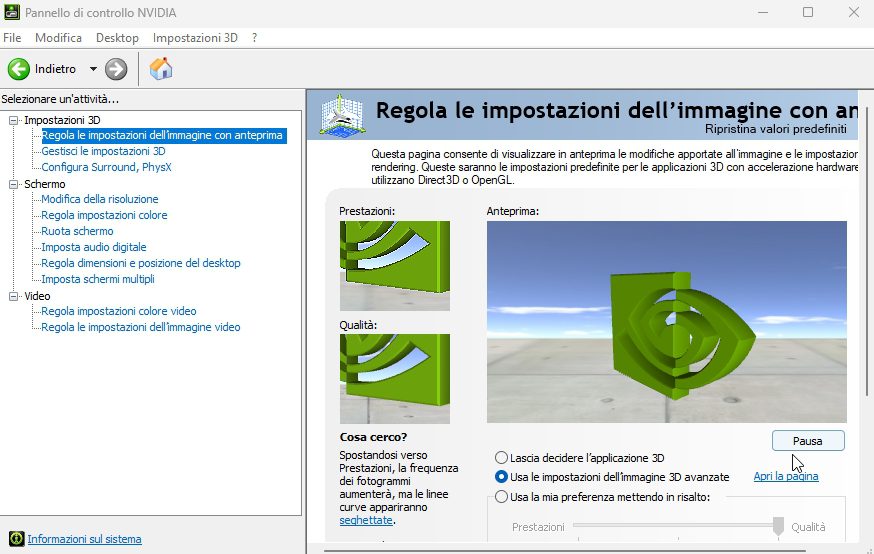The width and height of the screenshot is (874, 554).
Task: Click the green Indietro back arrow icon
Action: click(18, 69)
